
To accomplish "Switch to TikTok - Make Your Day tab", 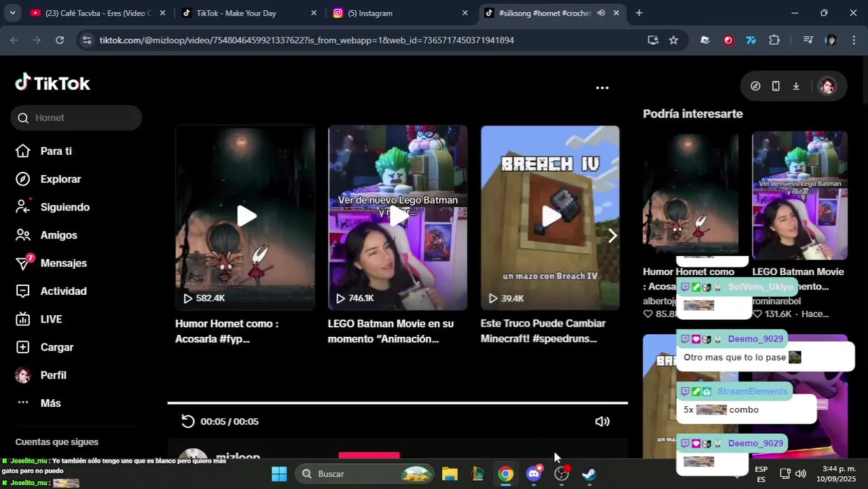I will 247,13.
